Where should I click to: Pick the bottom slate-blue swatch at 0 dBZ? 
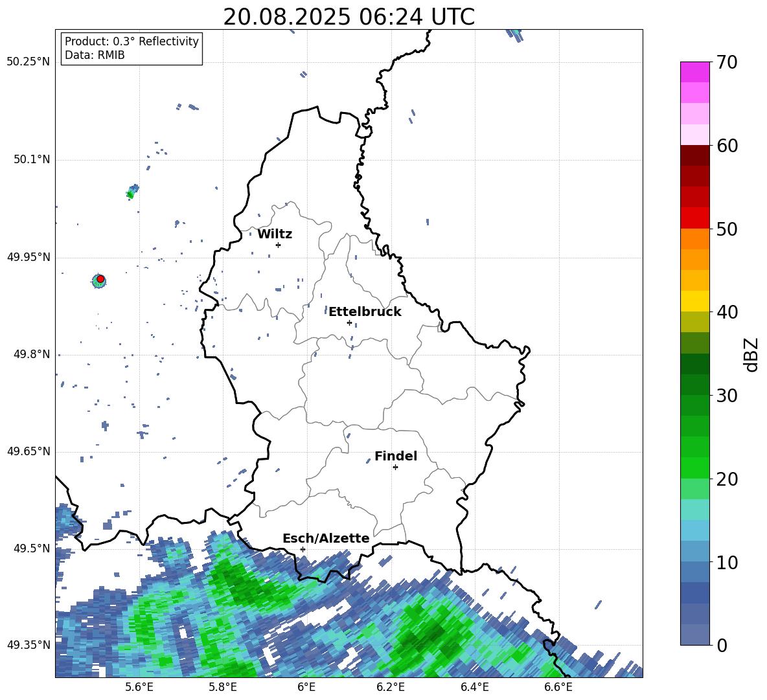(694, 635)
